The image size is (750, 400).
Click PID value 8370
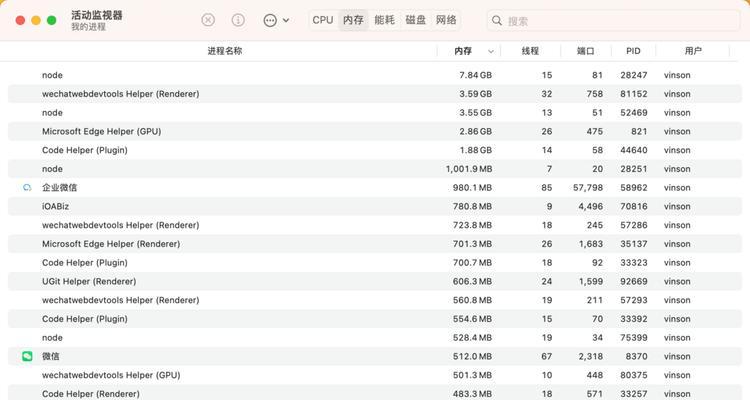click(636, 356)
